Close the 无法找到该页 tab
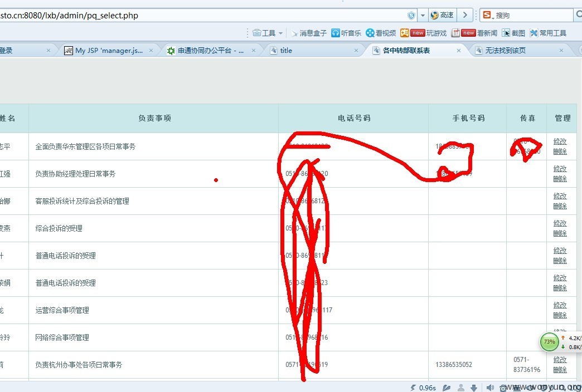The width and height of the screenshot is (582, 392). click(x=561, y=51)
